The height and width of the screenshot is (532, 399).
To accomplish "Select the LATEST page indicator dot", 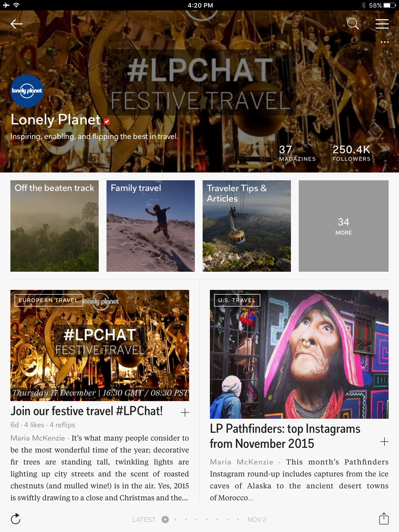I will (x=165, y=520).
